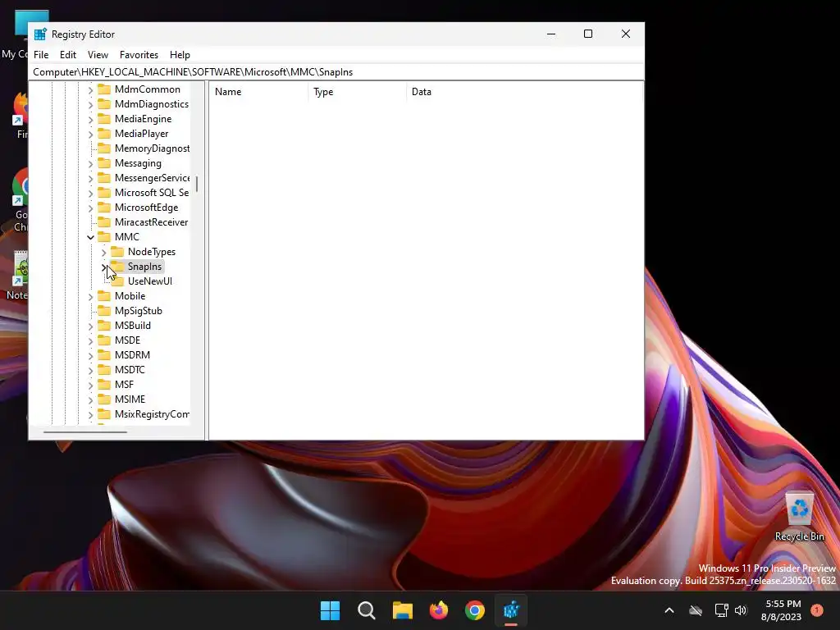The height and width of the screenshot is (630, 840).
Task: Open the clock and date flyout
Action: point(781,610)
